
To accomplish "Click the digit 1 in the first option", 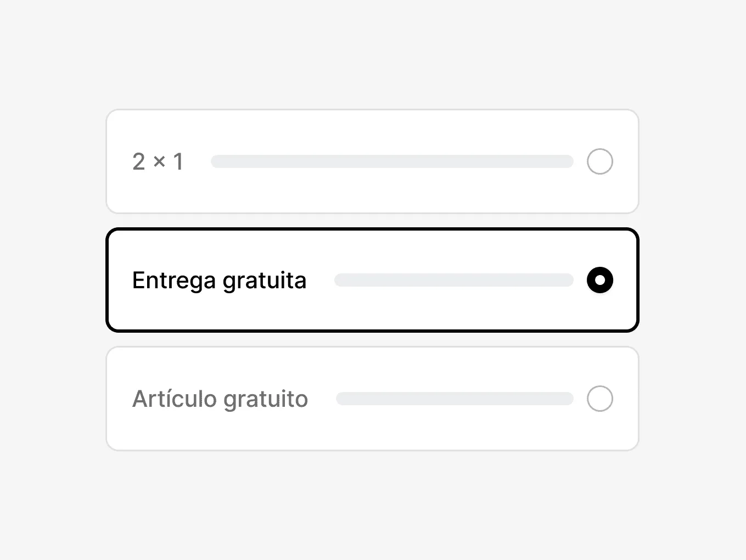I will point(178,161).
